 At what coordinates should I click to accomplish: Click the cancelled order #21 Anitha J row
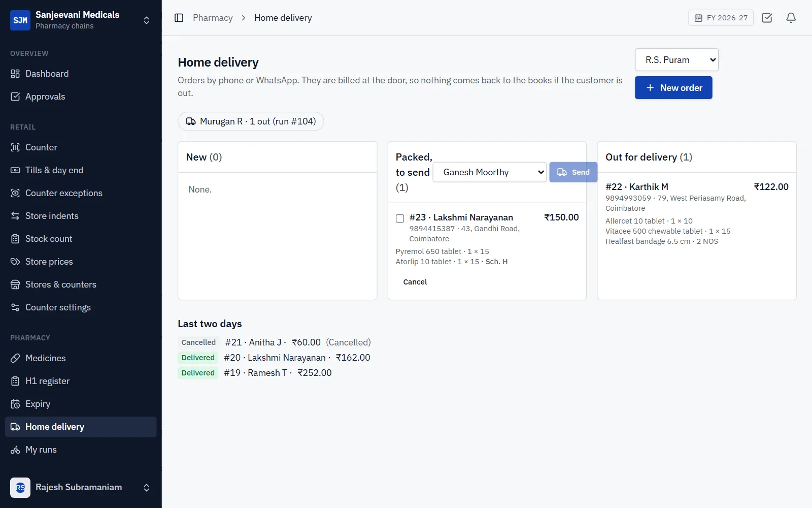[x=275, y=342]
